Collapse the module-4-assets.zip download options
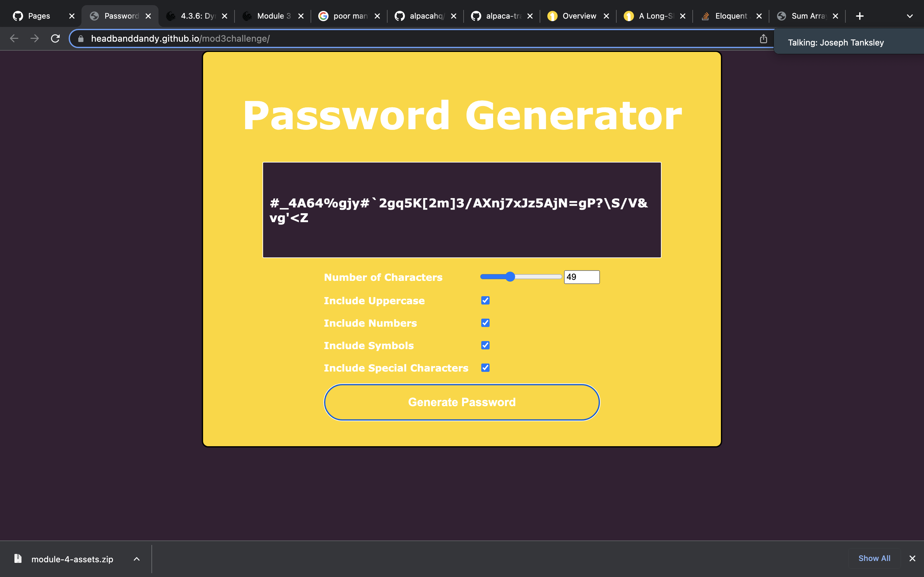Screen dimensions: 924x577 pyautogui.click(x=136, y=559)
